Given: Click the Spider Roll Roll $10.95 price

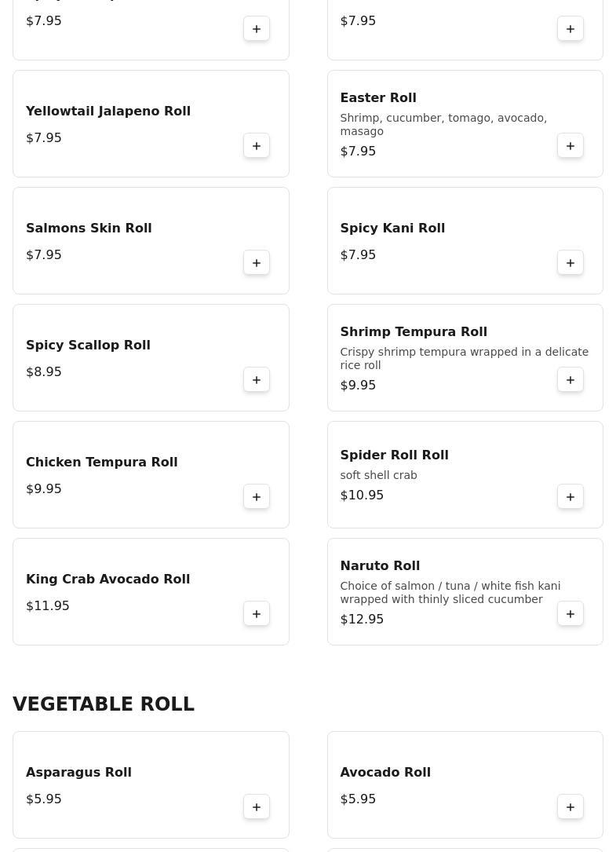Looking at the screenshot, I should point(362,495).
